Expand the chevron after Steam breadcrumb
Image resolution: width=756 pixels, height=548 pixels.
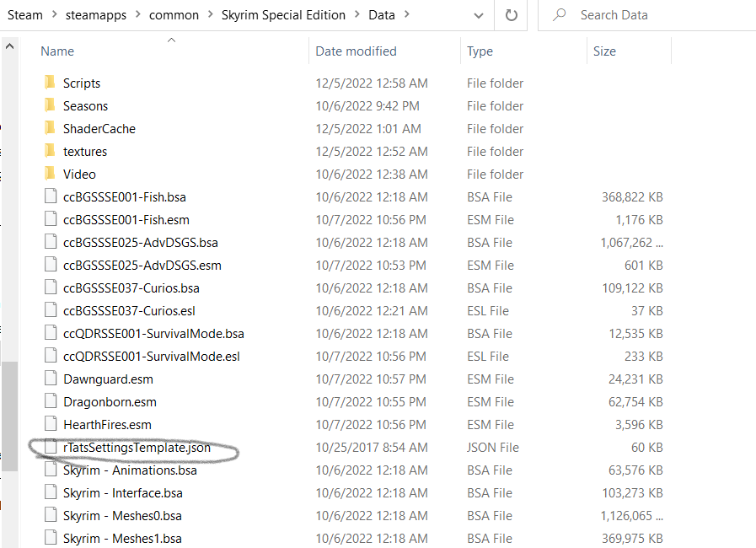[55, 14]
